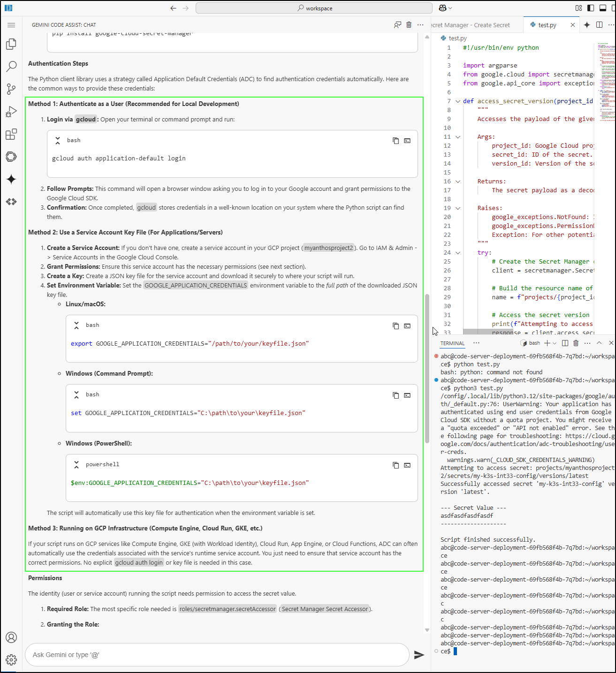Collapse the powershell code block
The width and height of the screenshot is (616, 673).
click(x=76, y=464)
